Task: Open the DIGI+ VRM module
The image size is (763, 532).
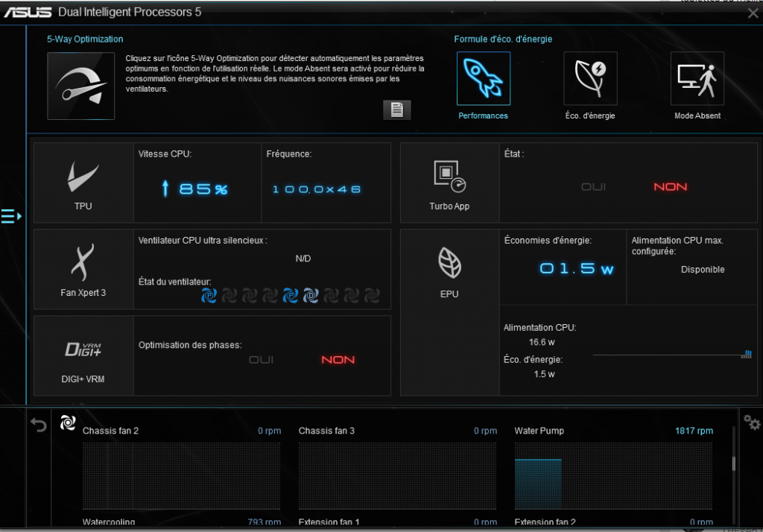Action: [x=83, y=356]
